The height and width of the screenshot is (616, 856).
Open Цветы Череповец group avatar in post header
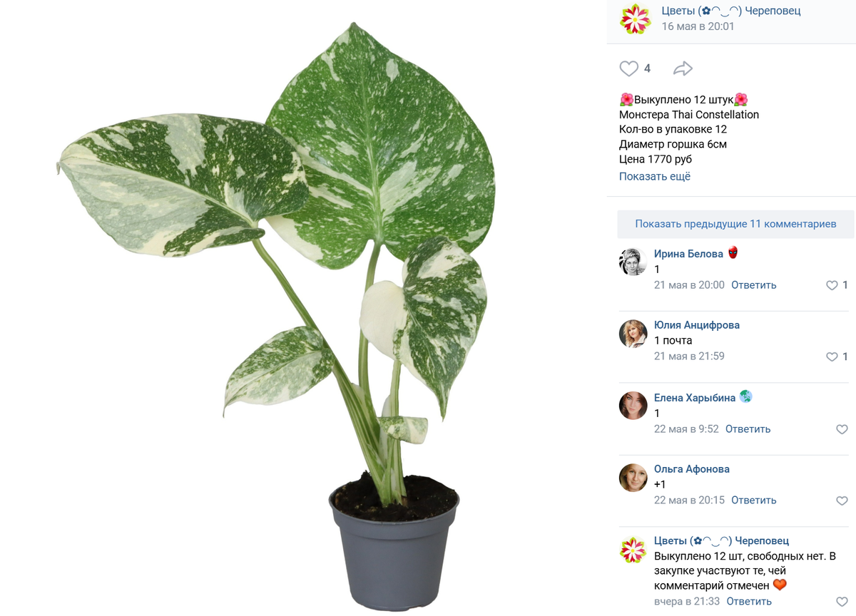635,19
